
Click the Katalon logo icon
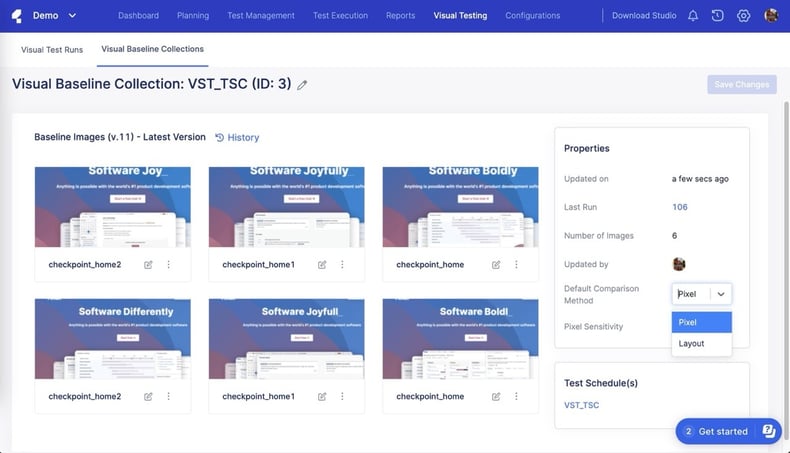[17, 16]
